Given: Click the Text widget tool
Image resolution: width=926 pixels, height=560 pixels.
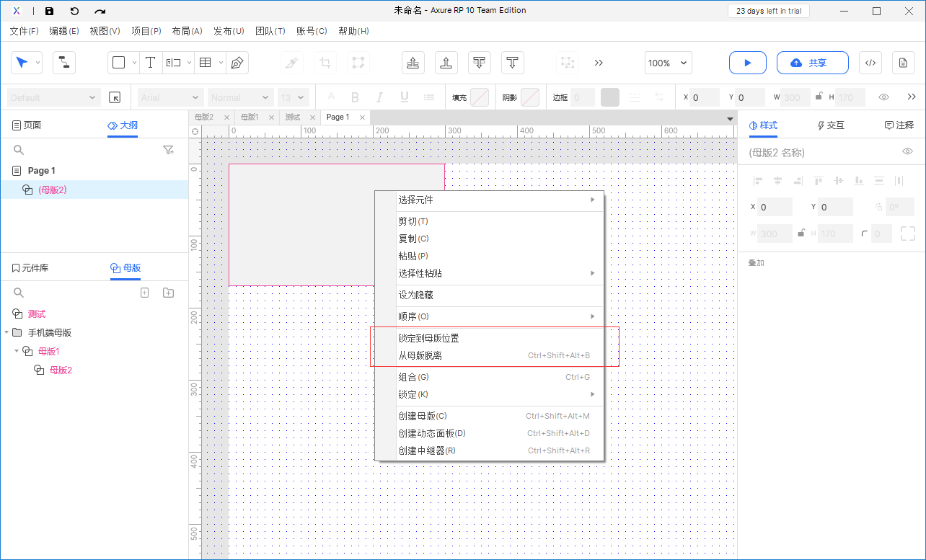Looking at the screenshot, I should (x=150, y=63).
